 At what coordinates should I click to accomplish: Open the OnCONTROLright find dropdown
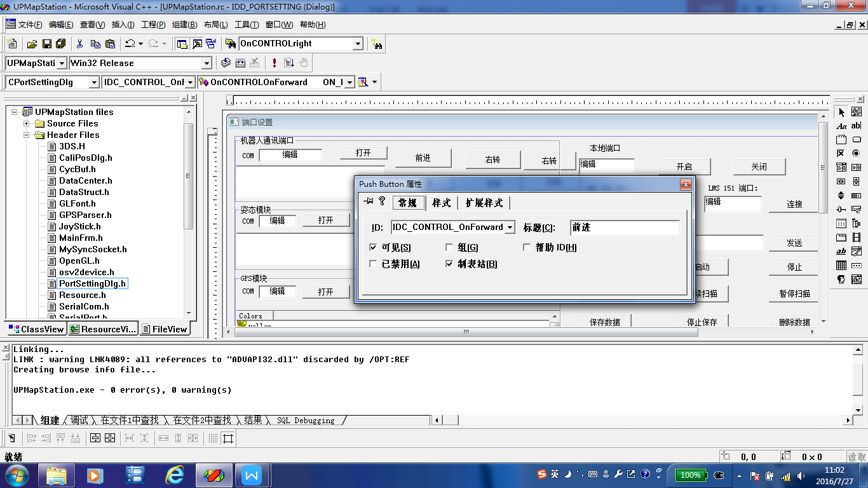pyautogui.click(x=358, y=43)
